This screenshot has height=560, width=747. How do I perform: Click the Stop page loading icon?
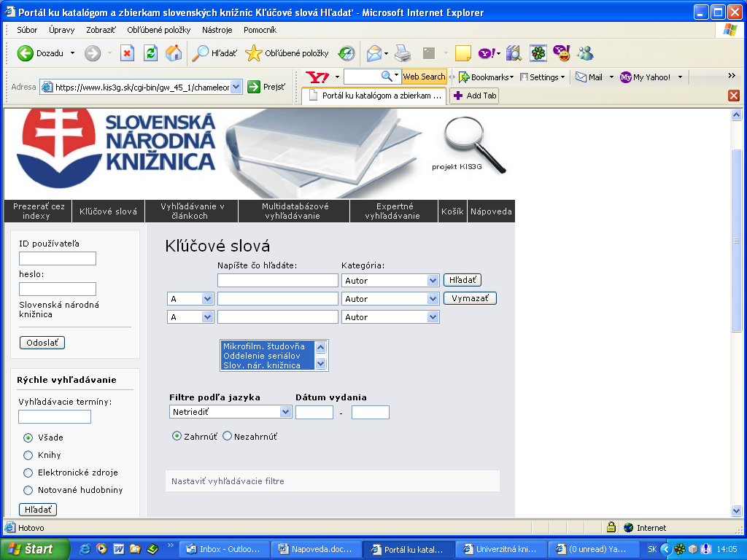point(127,53)
